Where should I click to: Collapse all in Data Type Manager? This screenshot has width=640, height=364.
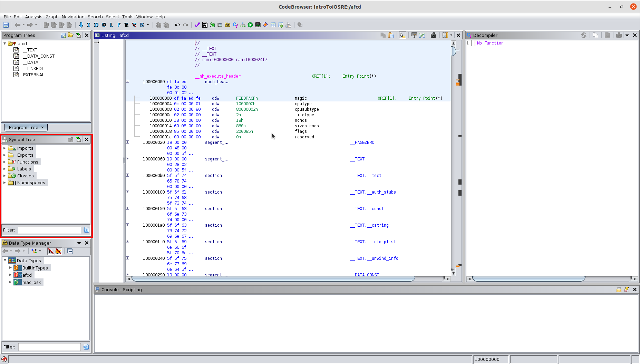[70, 251]
